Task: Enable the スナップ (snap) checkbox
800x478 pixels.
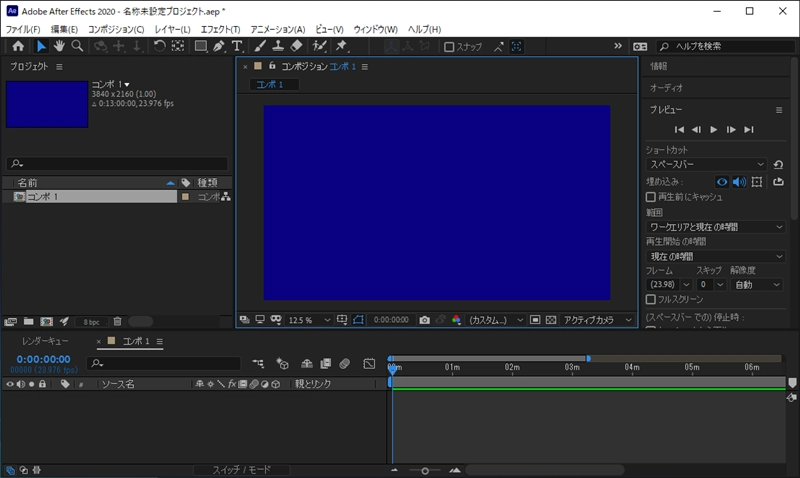Action: tap(450, 46)
